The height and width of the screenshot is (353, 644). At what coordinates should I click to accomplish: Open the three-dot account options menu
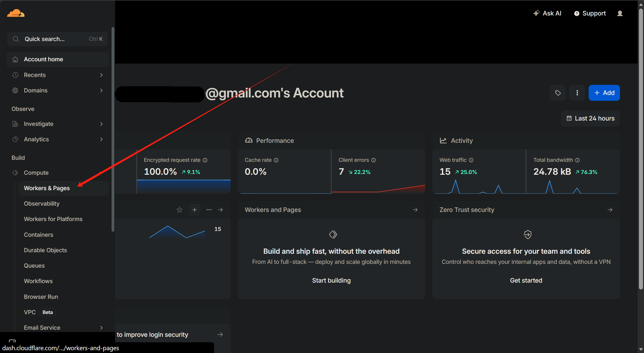tap(577, 93)
